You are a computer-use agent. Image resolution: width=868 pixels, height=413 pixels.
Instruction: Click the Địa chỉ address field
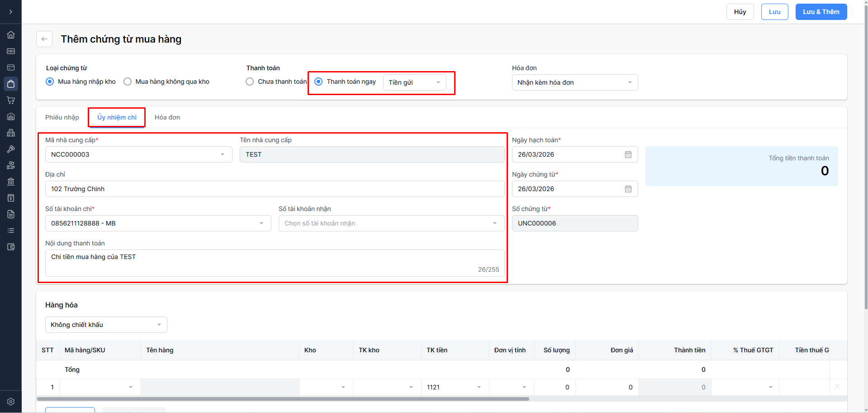[275, 189]
